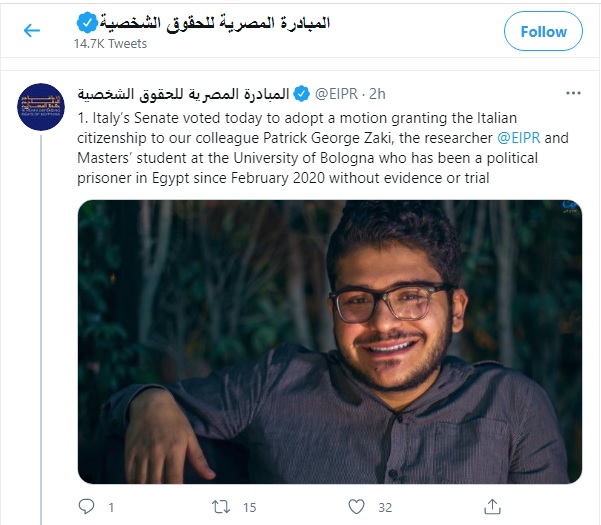This screenshot has width=601, height=525.
Task: Click the reply speech bubble icon
Action: point(86,507)
